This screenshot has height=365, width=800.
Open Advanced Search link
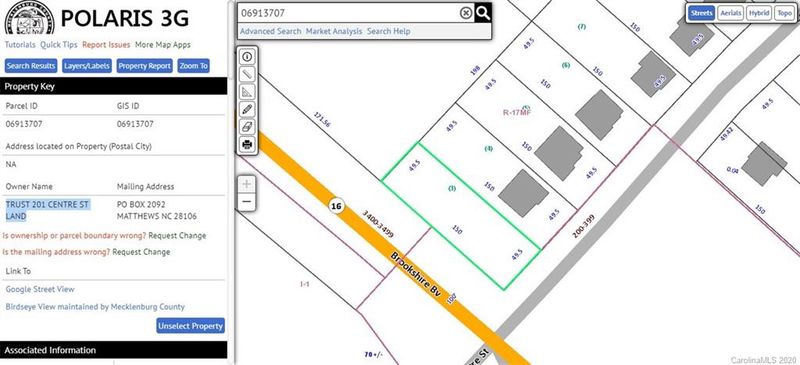270,31
